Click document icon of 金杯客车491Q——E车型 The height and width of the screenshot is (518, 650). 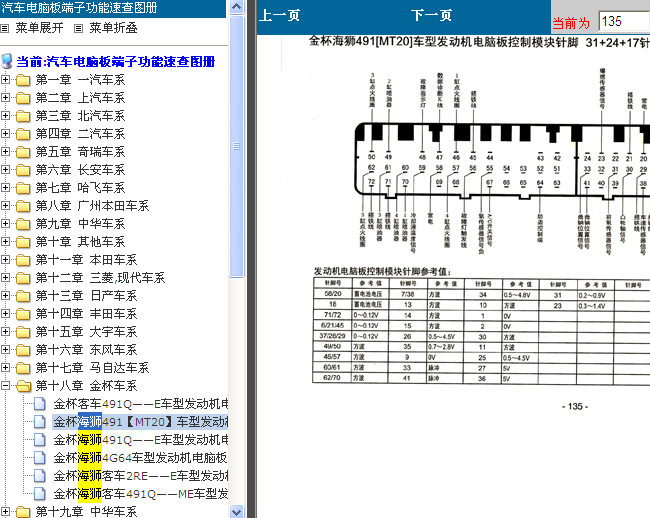pyautogui.click(x=40, y=404)
